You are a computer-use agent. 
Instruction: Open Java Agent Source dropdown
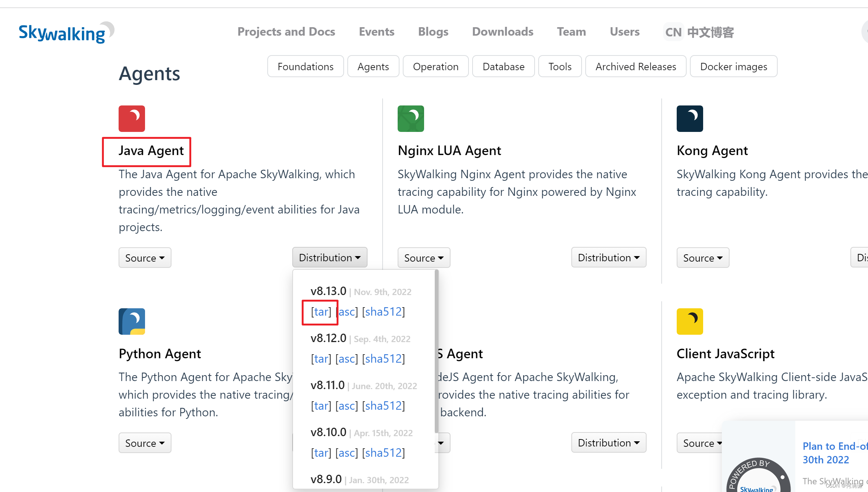click(145, 258)
